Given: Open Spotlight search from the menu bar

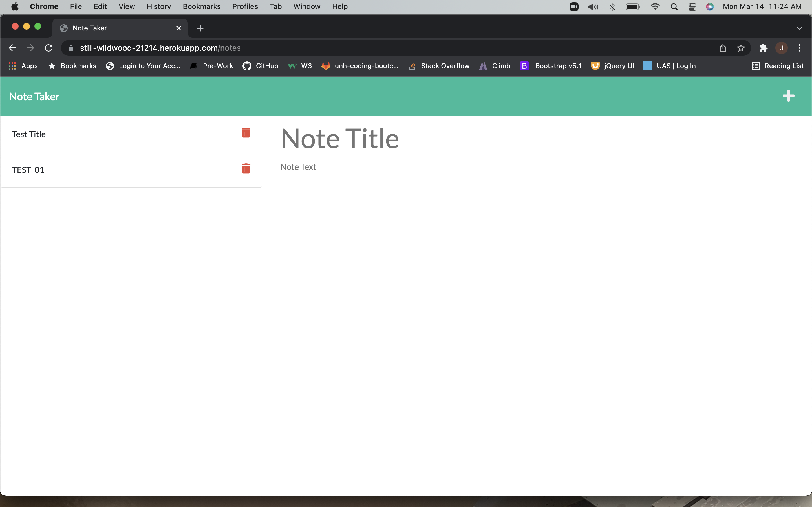Looking at the screenshot, I should (674, 7).
